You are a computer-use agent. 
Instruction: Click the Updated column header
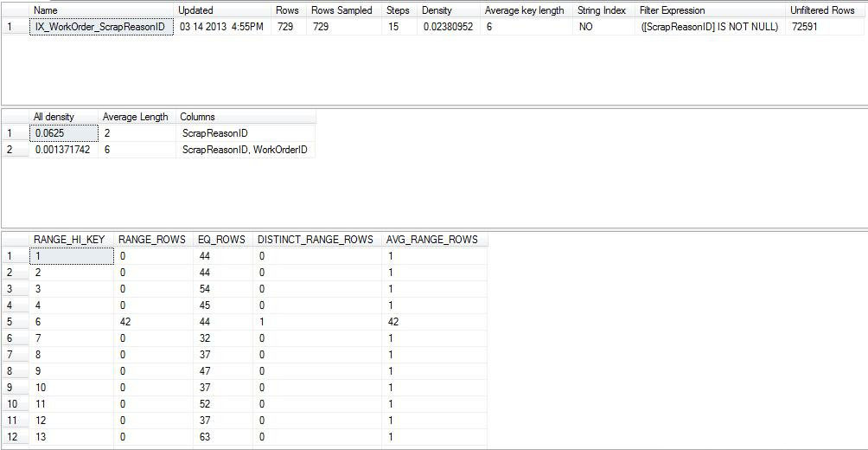click(x=222, y=10)
